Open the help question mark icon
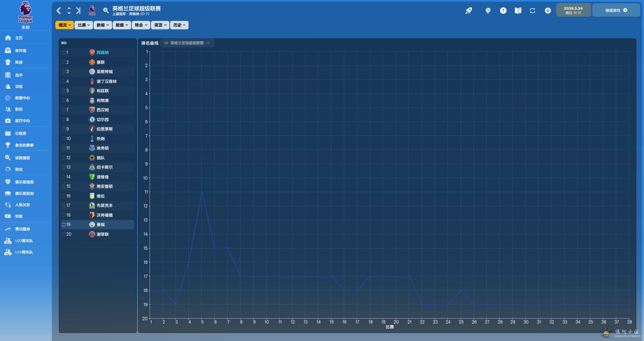 pos(503,11)
